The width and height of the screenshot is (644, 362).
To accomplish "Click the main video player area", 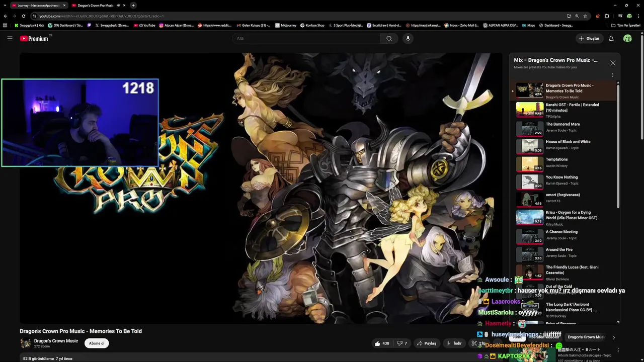I will click(x=261, y=188).
